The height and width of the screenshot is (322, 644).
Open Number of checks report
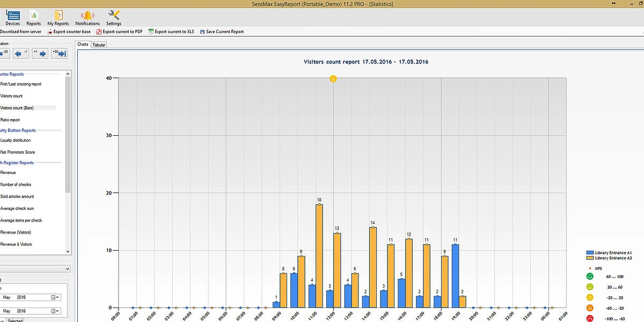click(x=16, y=185)
